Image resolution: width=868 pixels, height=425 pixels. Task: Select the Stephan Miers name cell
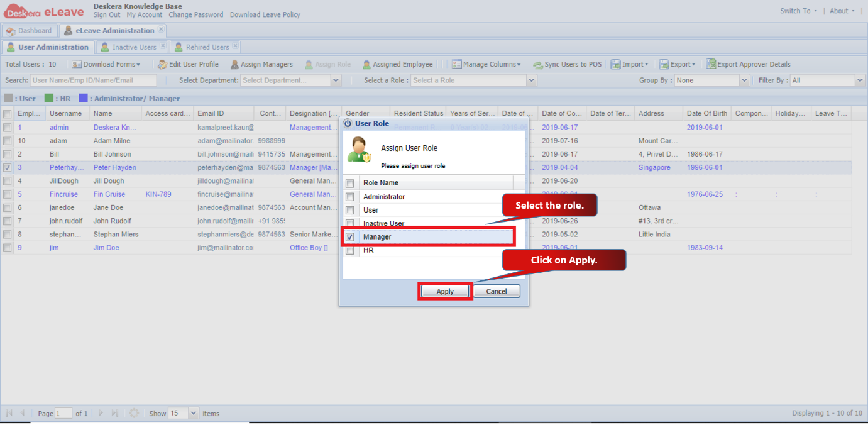coord(116,235)
